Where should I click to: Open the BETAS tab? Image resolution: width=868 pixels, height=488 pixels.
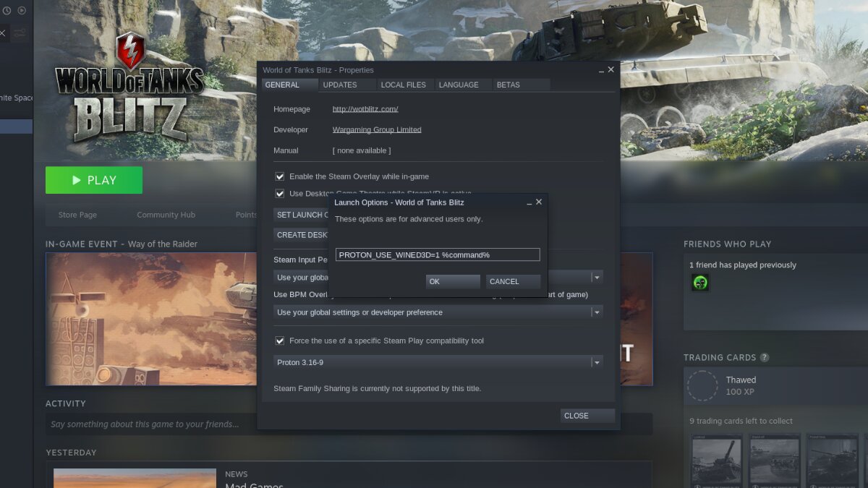click(x=509, y=85)
